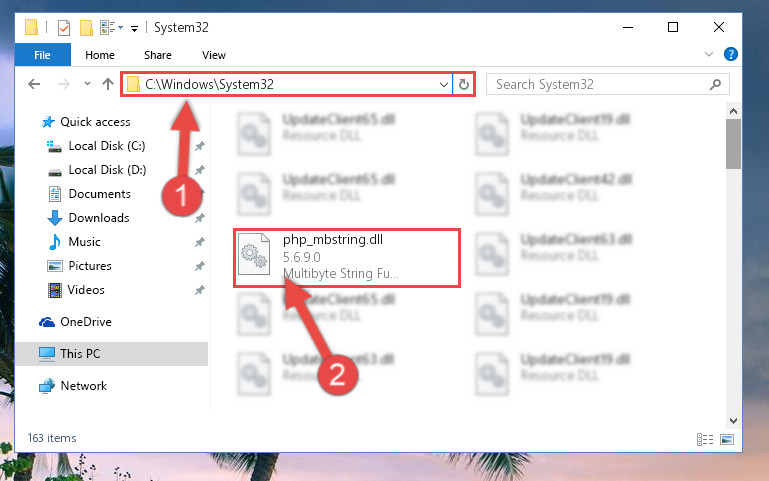Image resolution: width=769 pixels, height=481 pixels.
Task: Unpin Local Disk (C:) from Quick access
Action: (x=200, y=146)
